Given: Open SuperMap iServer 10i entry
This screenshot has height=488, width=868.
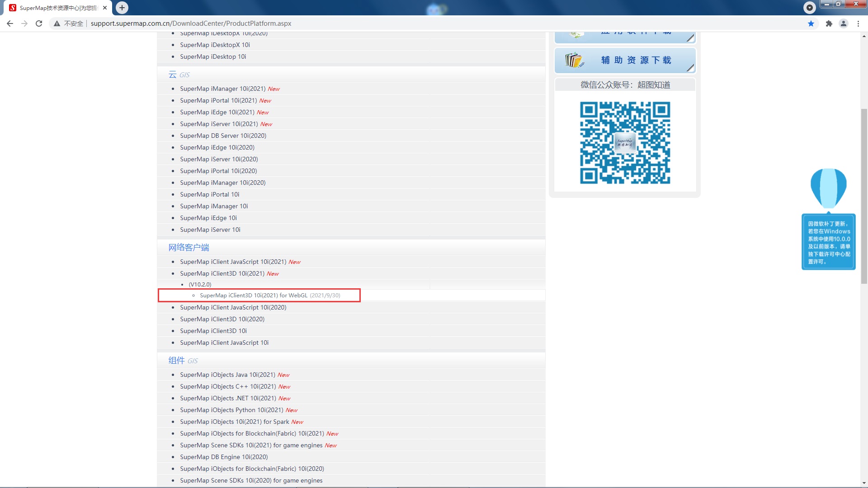Looking at the screenshot, I should pos(210,230).
